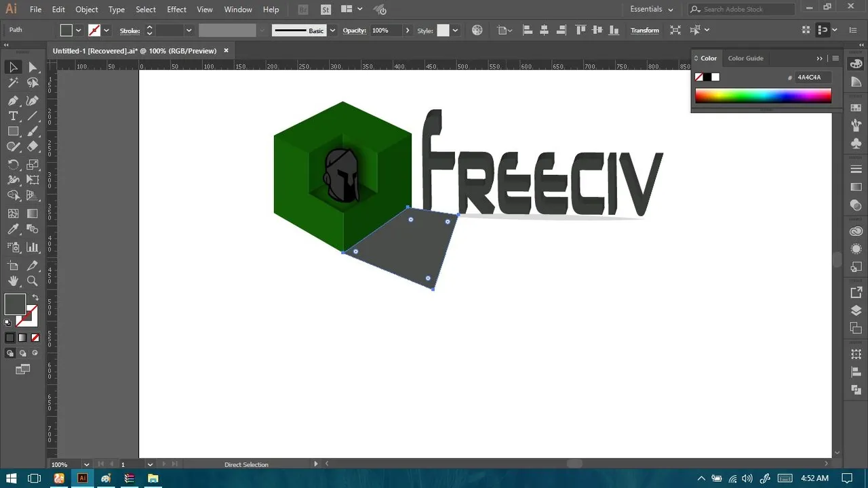
Task: Select the Rectangle tool
Action: tap(13, 131)
